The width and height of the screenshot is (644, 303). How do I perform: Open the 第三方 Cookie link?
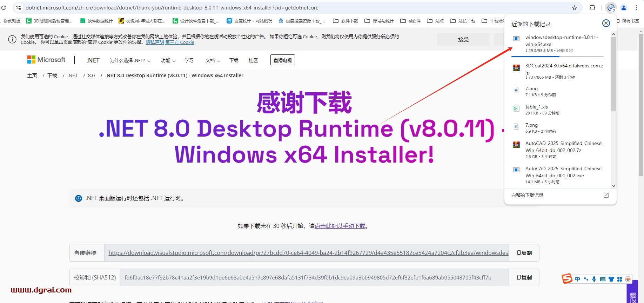click(x=180, y=42)
